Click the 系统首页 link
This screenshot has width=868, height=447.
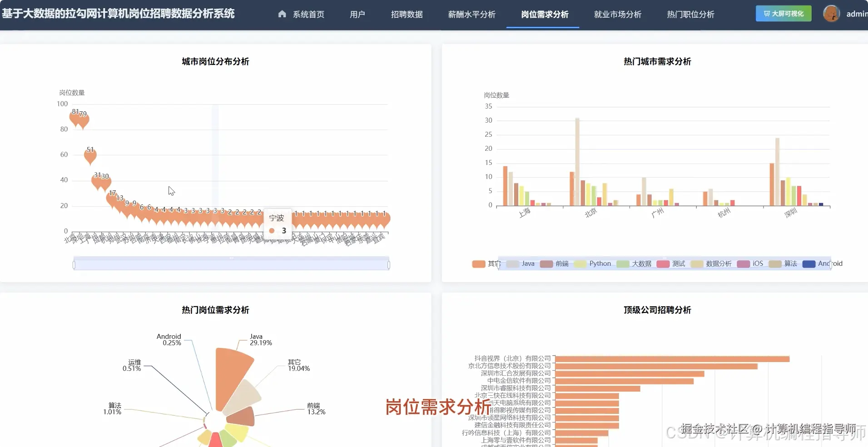tap(308, 14)
